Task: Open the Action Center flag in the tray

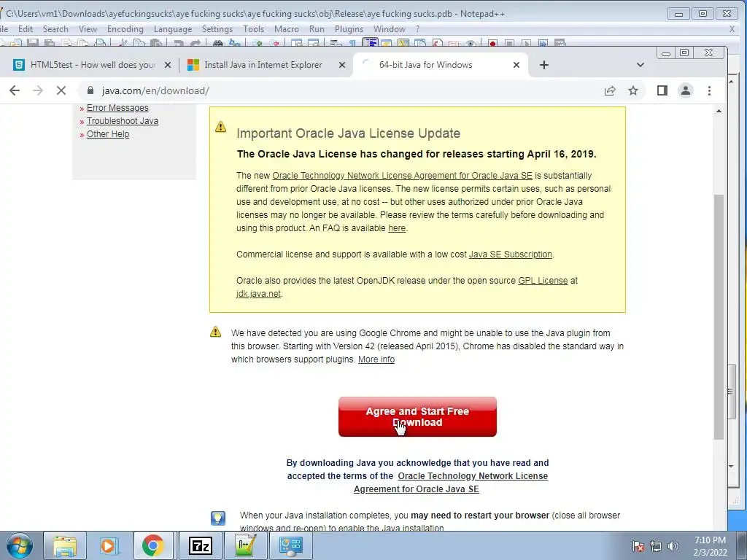Action: (x=638, y=546)
